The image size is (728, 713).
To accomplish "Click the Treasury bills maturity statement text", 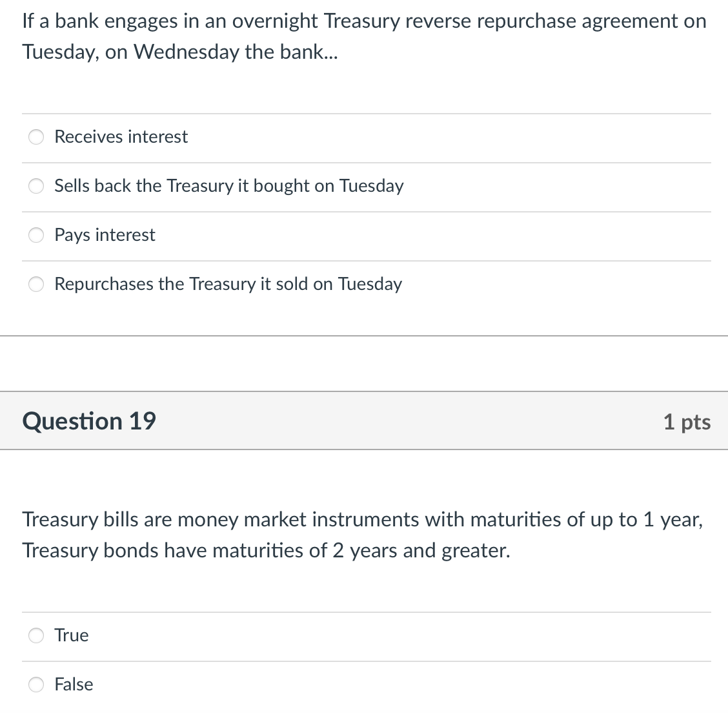I will [x=361, y=535].
